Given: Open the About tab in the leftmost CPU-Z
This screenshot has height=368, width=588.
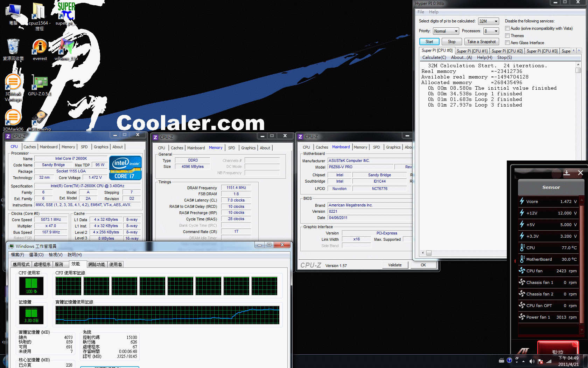Looking at the screenshot, I should tap(118, 147).
